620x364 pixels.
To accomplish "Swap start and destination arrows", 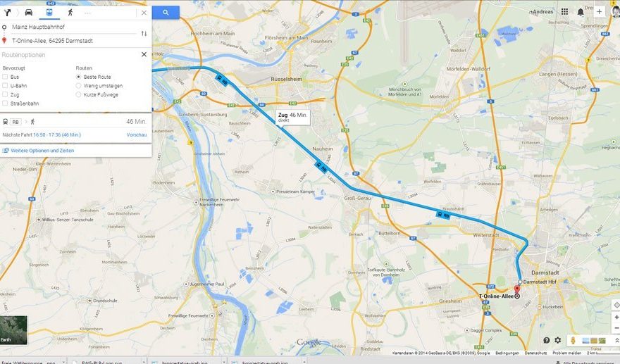I will click(144, 34).
